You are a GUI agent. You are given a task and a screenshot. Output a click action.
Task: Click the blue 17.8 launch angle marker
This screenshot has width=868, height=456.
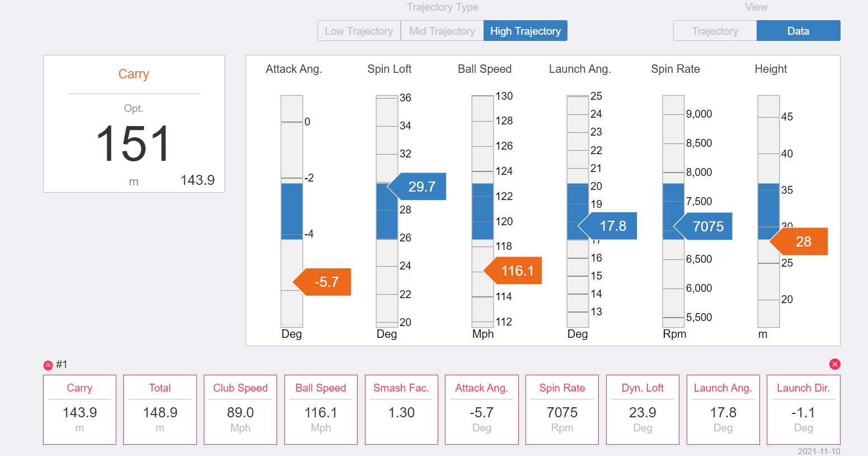(608, 226)
